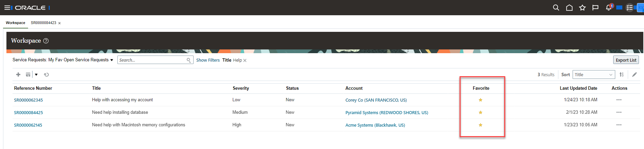644x149 pixels.
Task: Open the watchlist flag icon
Action: [x=595, y=7]
